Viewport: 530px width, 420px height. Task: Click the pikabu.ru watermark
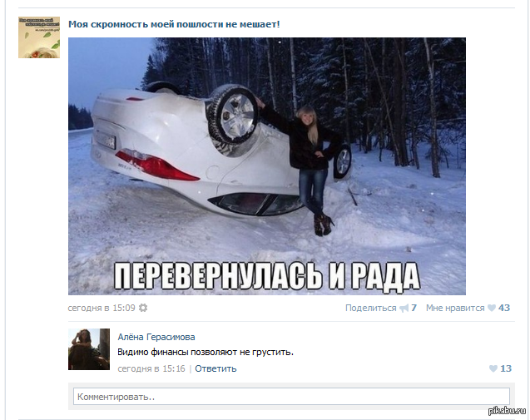click(x=507, y=410)
